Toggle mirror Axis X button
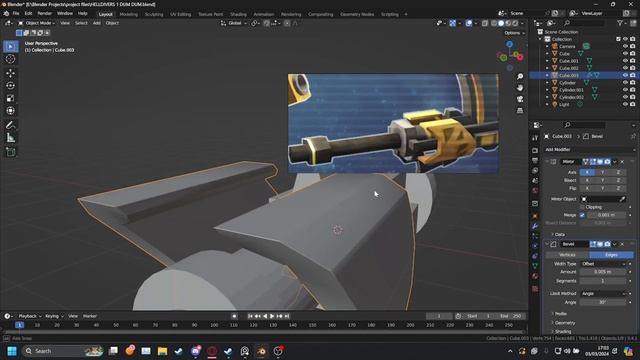640x360 pixels. coord(587,172)
